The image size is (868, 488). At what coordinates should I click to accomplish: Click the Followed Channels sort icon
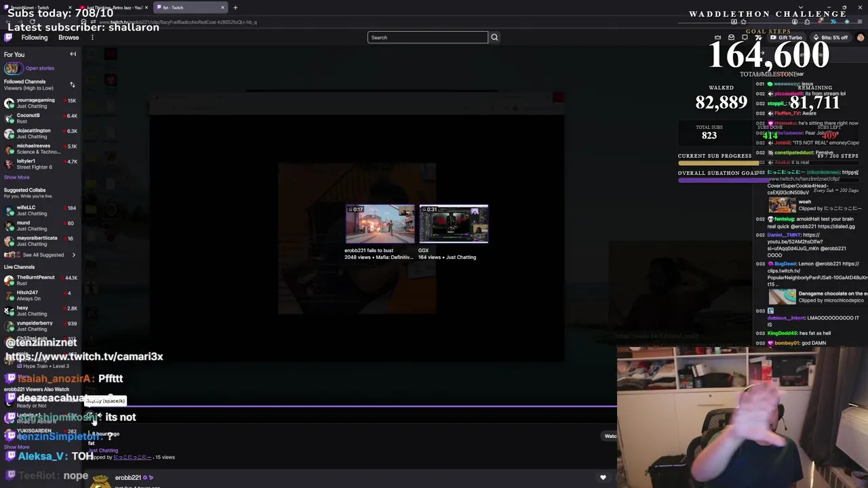73,85
